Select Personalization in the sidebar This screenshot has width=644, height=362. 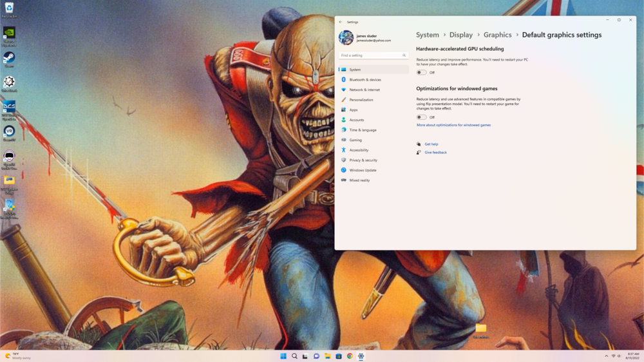point(374,100)
